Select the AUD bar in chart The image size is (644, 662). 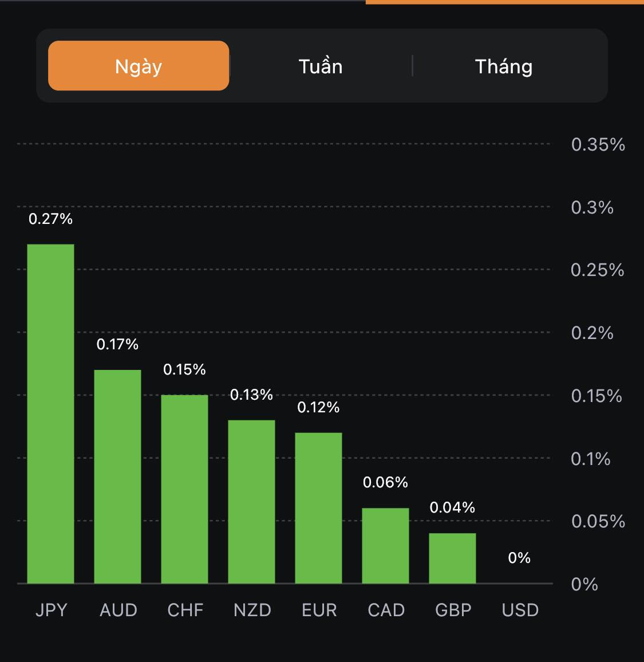[x=117, y=476]
